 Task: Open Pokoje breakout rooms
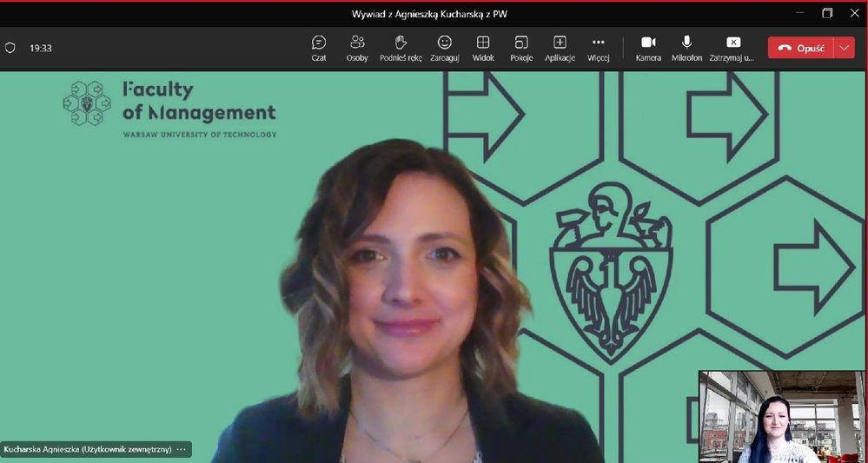[x=521, y=48]
